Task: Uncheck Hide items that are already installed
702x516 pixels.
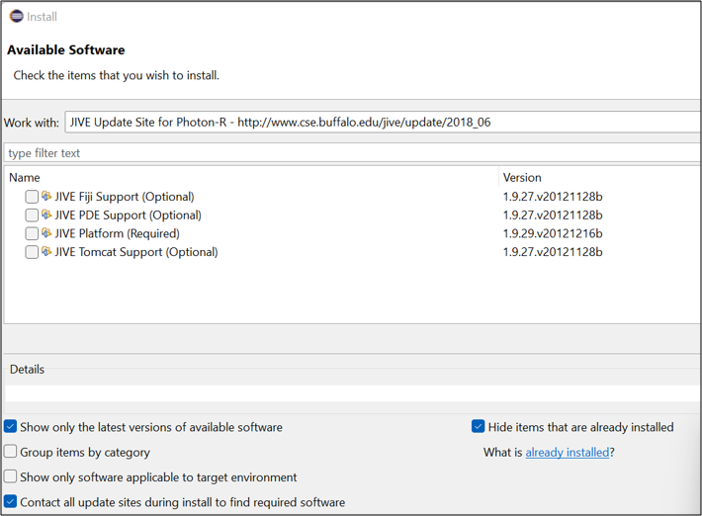Action: (x=478, y=427)
